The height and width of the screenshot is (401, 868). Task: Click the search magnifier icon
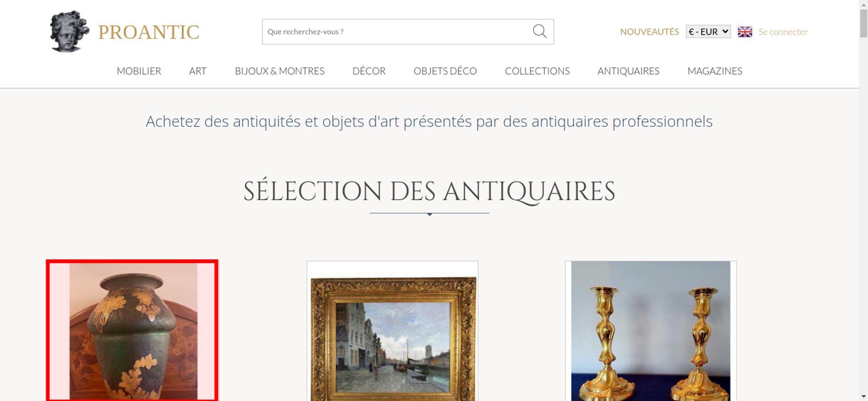539,31
